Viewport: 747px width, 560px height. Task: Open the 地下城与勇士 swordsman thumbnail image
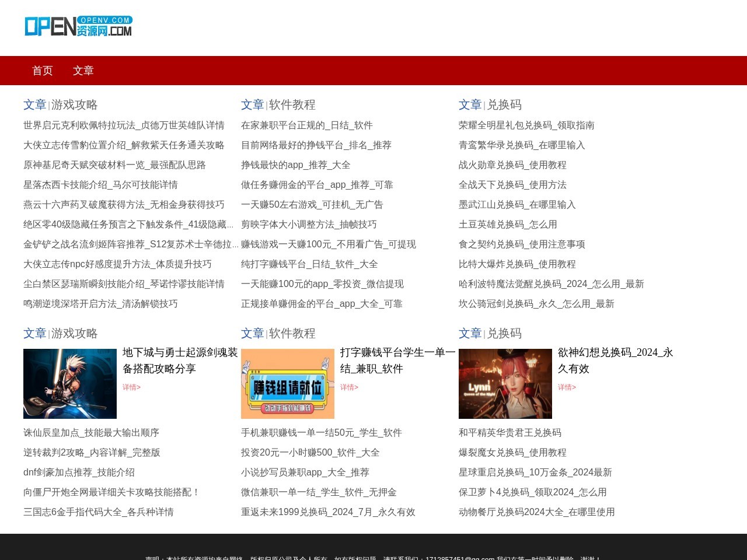coord(70,384)
